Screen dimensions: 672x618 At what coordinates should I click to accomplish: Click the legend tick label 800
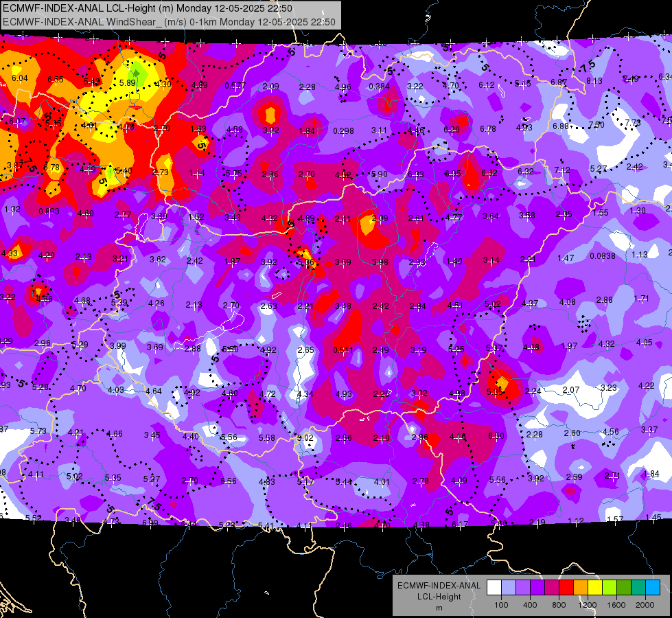[x=559, y=605]
